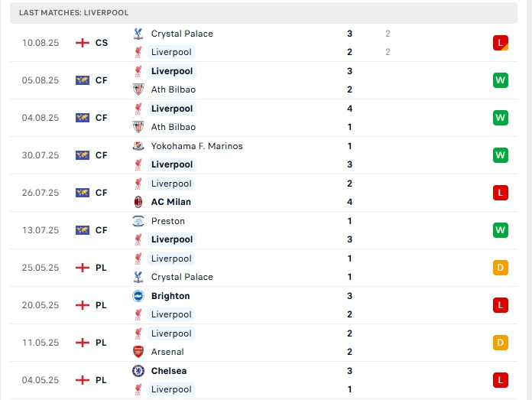
Task: Click the Ath Bilbao crest in the 05.08.25 match
Action: (138, 89)
